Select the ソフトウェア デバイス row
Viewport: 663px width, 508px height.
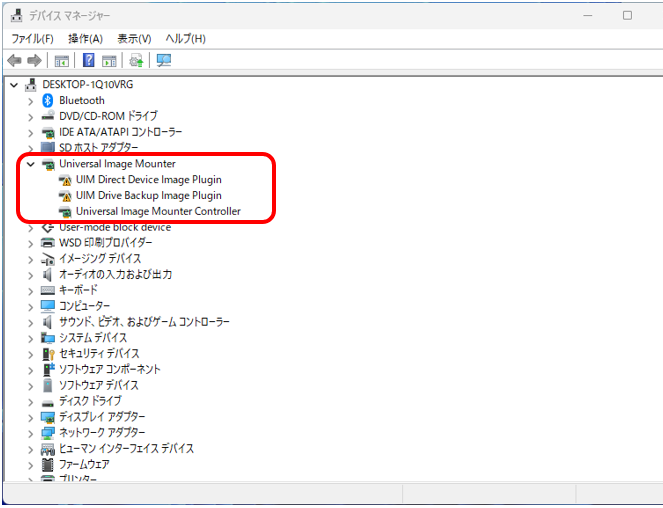click(x=99, y=385)
